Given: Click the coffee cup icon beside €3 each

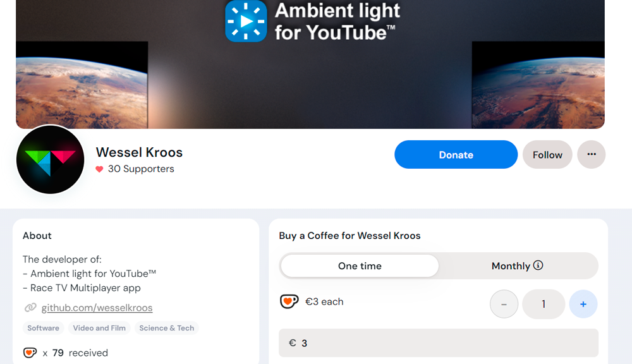Looking at the screenshot, I should [x=289, y=302].
